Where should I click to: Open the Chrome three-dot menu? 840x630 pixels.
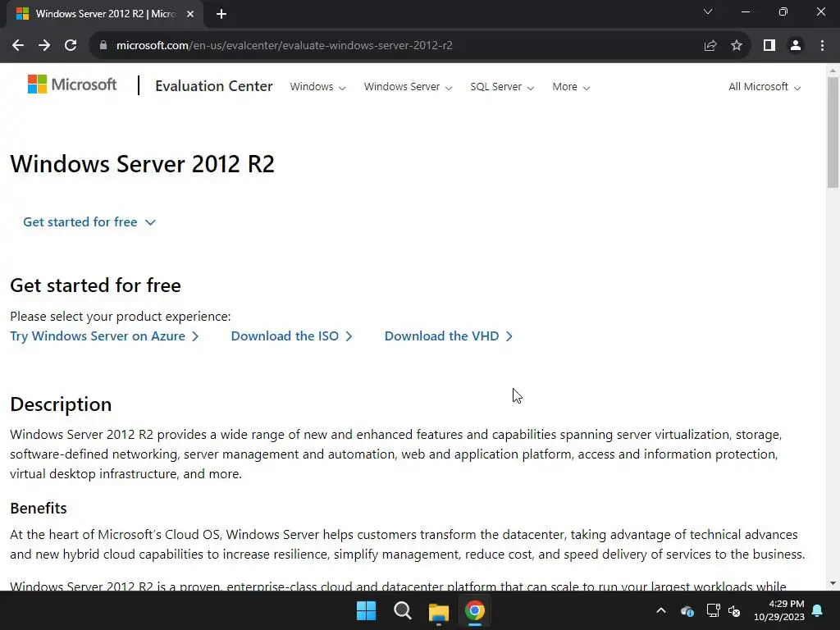822,46
